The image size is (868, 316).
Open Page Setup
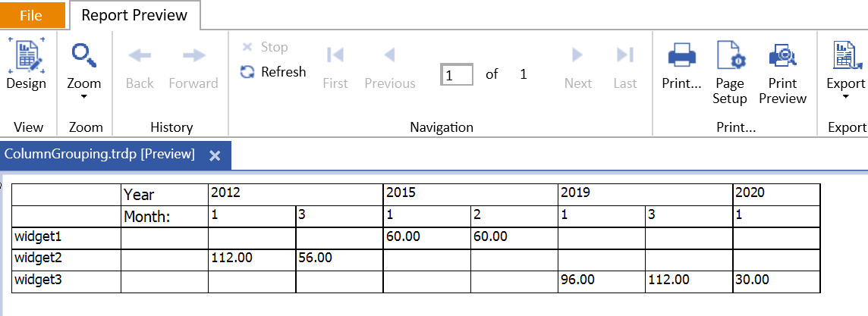[x=730, y=55]
